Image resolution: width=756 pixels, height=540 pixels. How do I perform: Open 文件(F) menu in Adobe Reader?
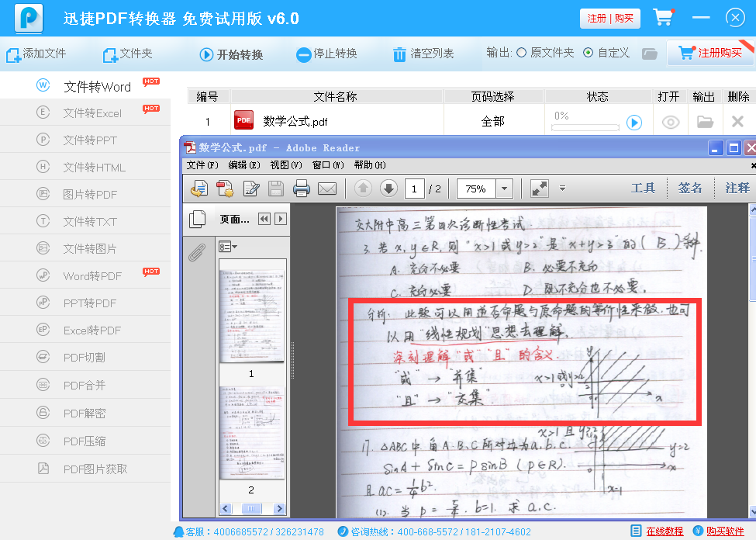pos(202,165)
